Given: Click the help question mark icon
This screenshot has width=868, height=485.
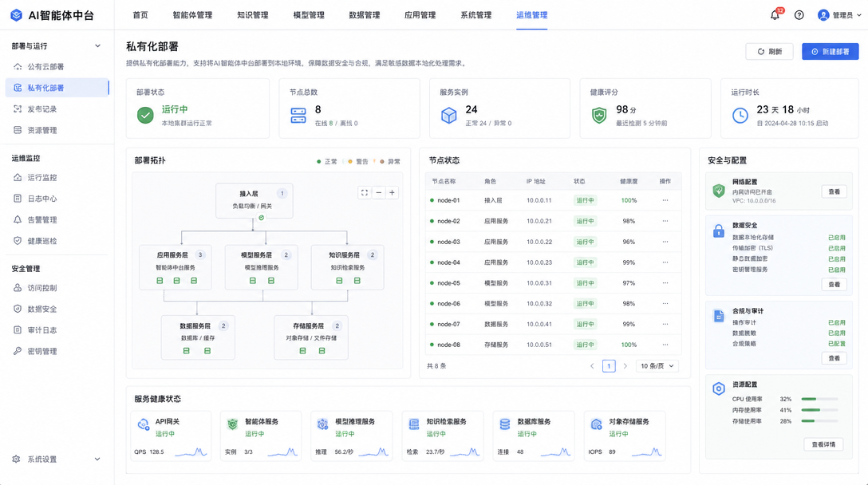Looking at the screenshot, I should click(799, 15).
